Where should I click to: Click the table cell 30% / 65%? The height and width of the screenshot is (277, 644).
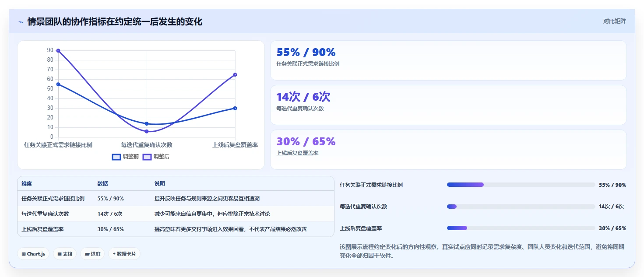click(x=111, y=229)
